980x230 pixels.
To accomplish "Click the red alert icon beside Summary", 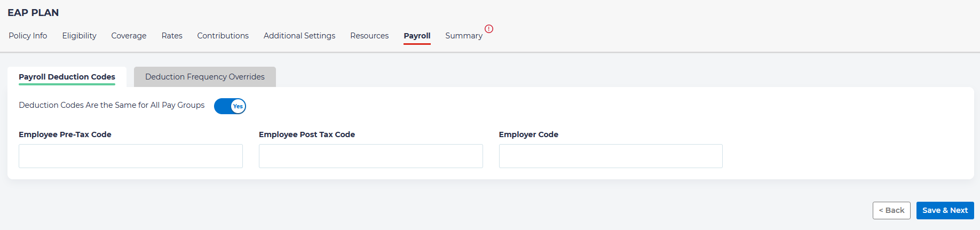I will tap(488, 29).
